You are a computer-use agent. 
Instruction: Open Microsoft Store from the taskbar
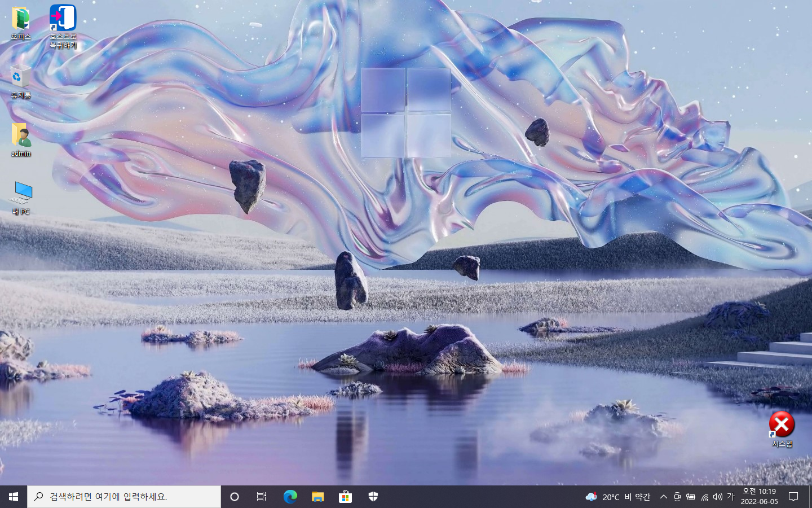(x=345, y=497)
